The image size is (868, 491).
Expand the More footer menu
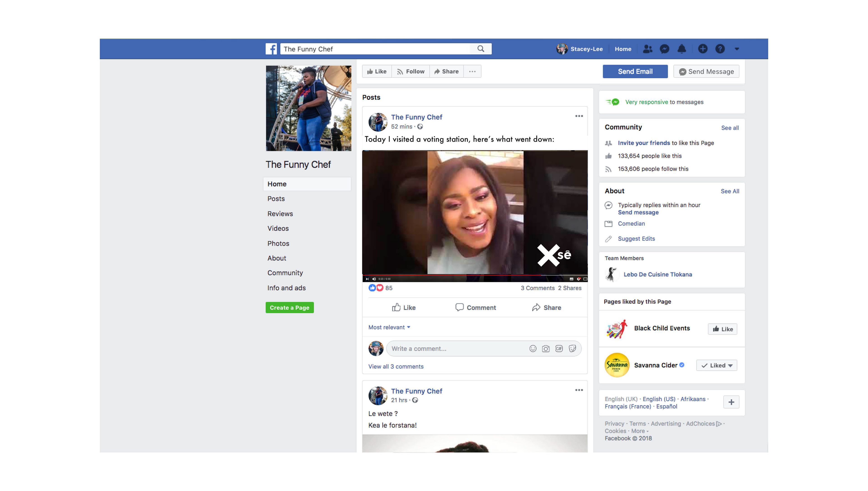639,431
